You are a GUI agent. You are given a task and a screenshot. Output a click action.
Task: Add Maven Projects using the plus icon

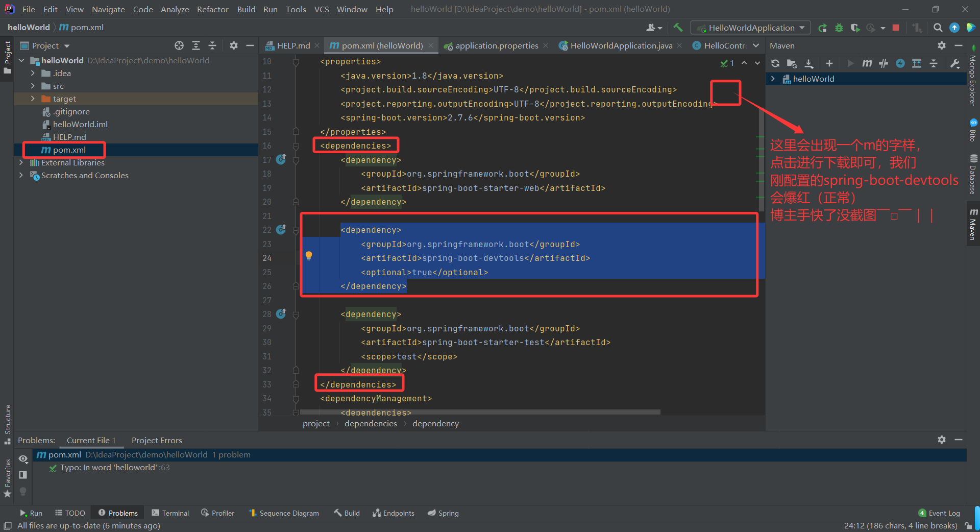coord(829,63)
